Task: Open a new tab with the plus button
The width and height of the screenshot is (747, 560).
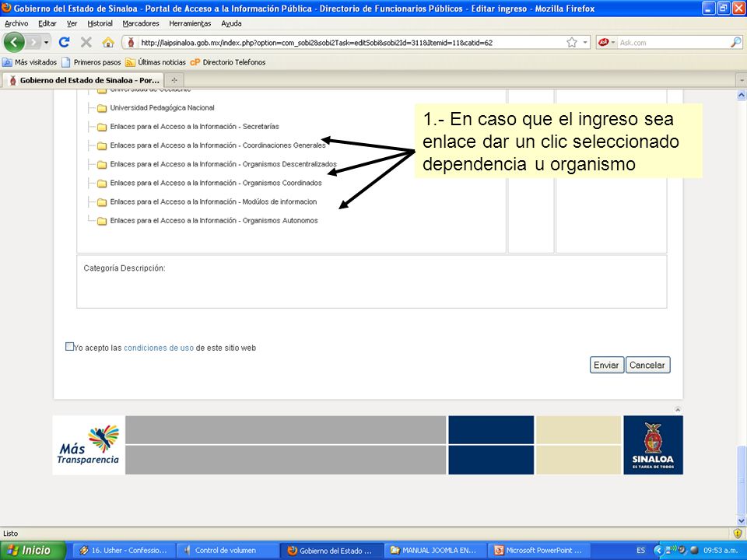Action: click(174, 80)
